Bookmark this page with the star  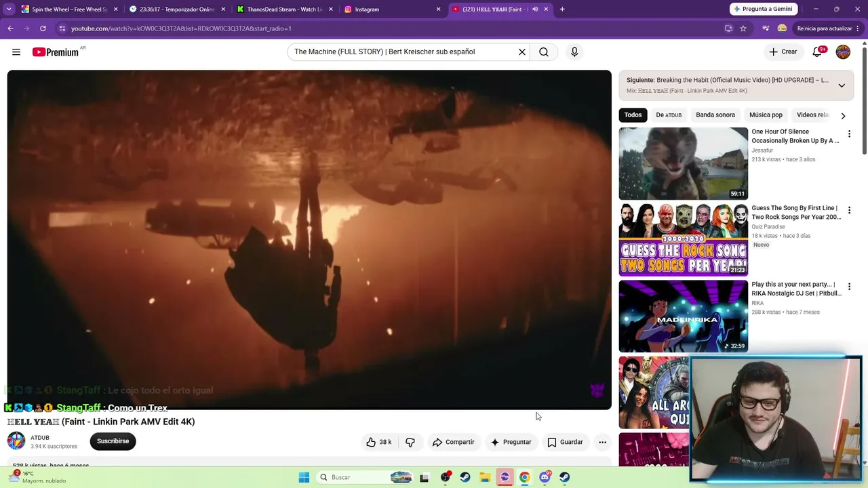point(743,28)
